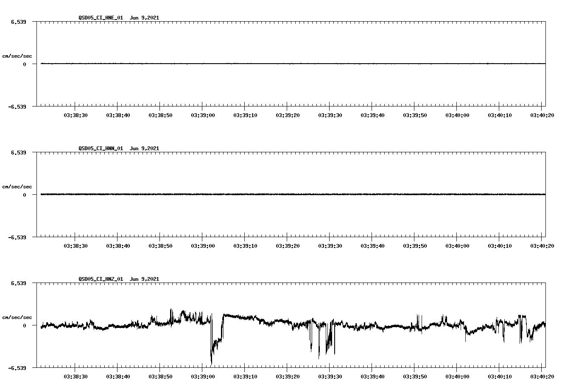Select the 6.539 upper limit on HNN plot
The image size is (576, 392).
18,152
